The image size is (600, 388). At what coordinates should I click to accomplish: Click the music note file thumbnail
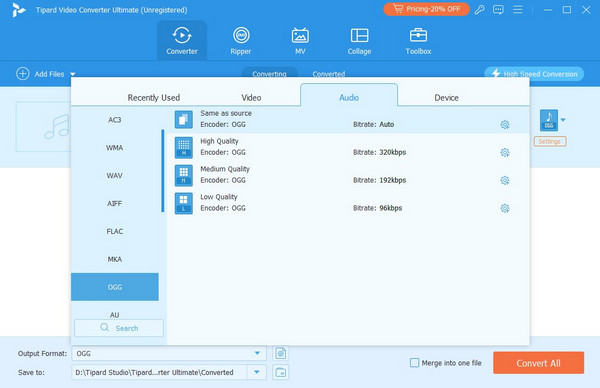(x=43, y=127)
